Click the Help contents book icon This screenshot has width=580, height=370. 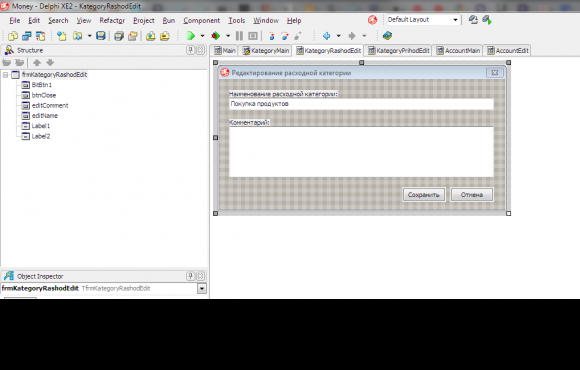[x=387, y=36]
